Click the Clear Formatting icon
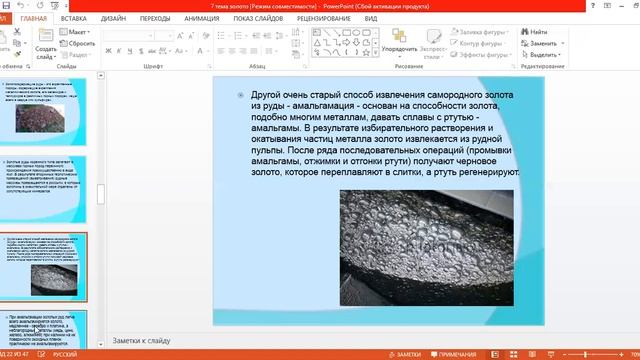This screenshot has width=640, height=360. click(x=206, y=36)
